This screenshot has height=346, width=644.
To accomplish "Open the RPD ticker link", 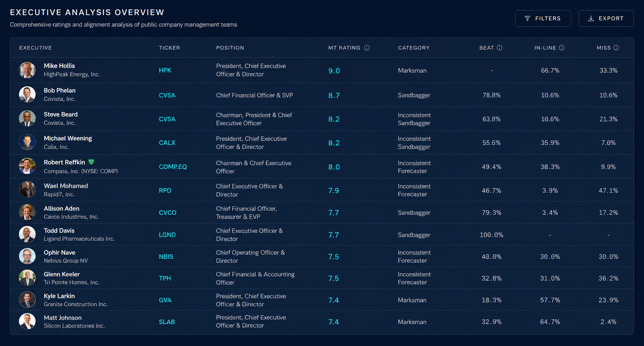I will tap(165, 191).
